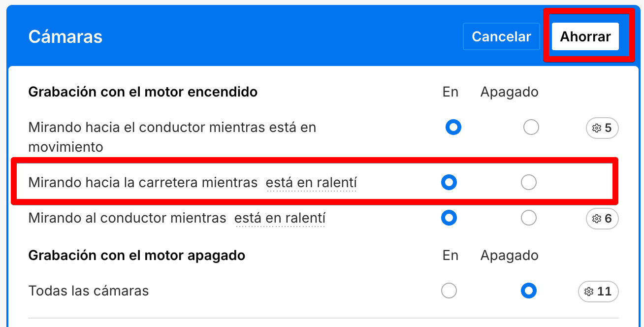Open gear settings badge showing 6
The height and width of the screenshot is (327, 644).
tap(602, 218)
